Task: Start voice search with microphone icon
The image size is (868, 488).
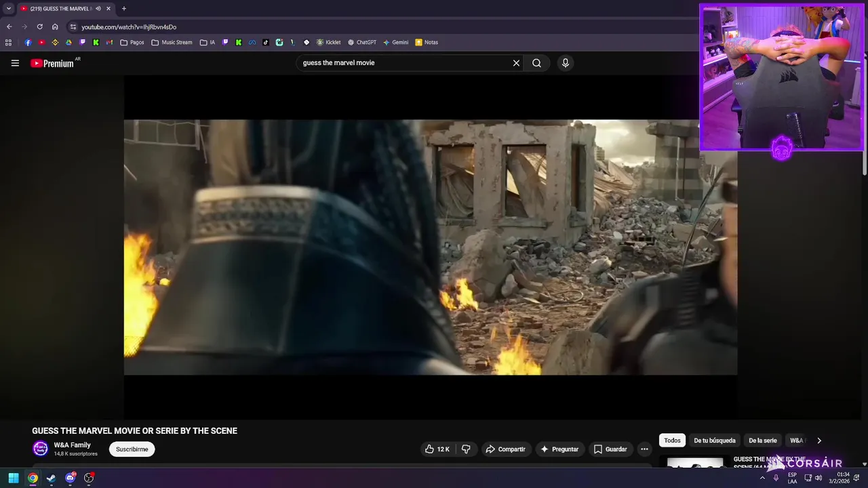Action: (566, 63)
